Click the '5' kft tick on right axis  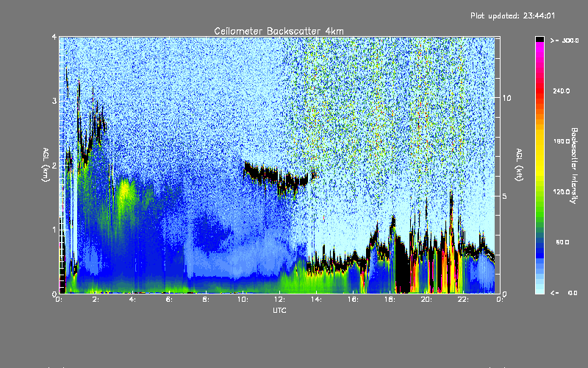coord(504,196)
